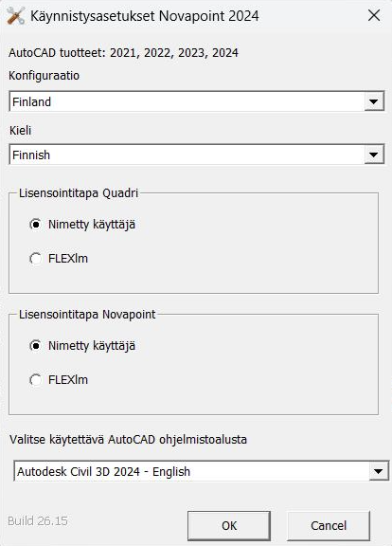The width and height of the screenshot is (392, 546).
Task: Click the Lisensointitapa Novapoint group label
Action: (87, 315)
